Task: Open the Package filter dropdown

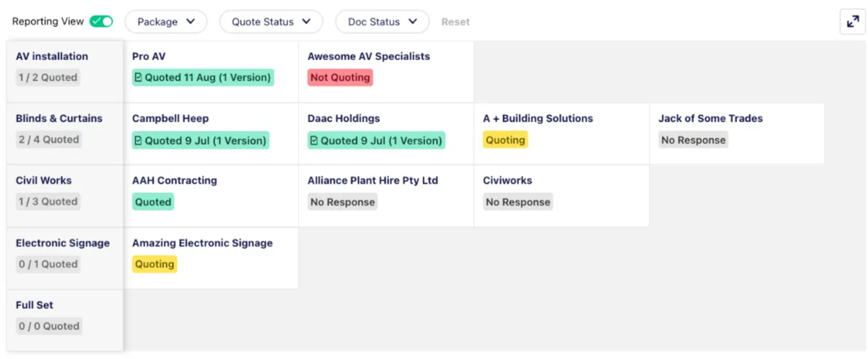Action: click(x=166, y=22)
